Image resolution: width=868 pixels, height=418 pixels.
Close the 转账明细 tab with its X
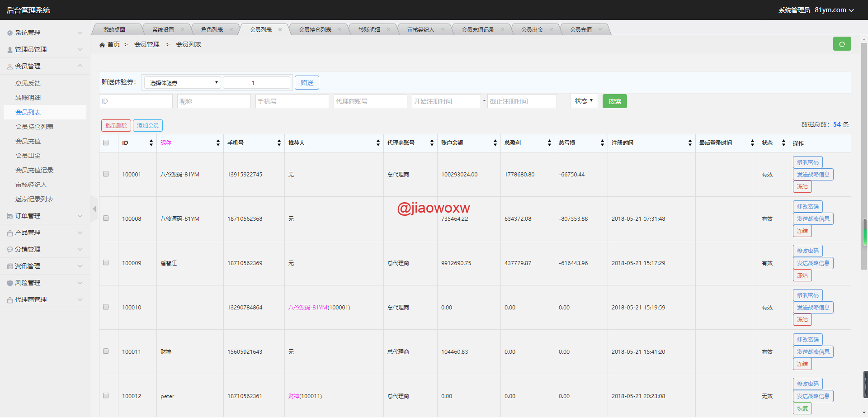[x=388, y=30]
